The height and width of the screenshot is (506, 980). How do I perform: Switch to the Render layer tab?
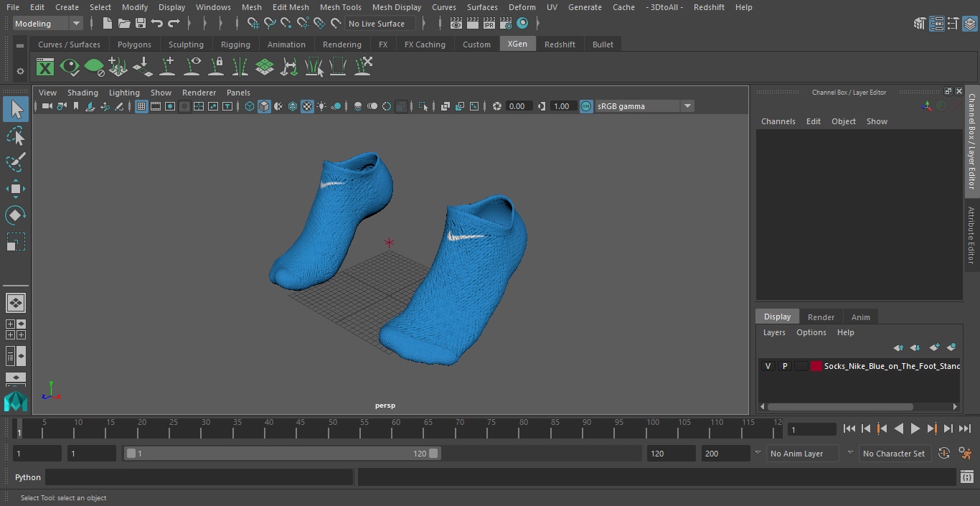tap(821, 317)
